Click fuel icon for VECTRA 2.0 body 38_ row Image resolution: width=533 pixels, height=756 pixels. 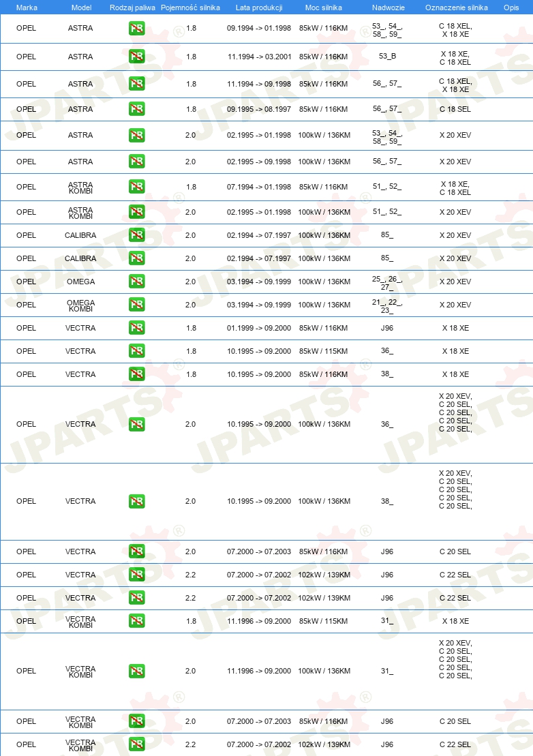pyautogui.click(x=137, y=501)
